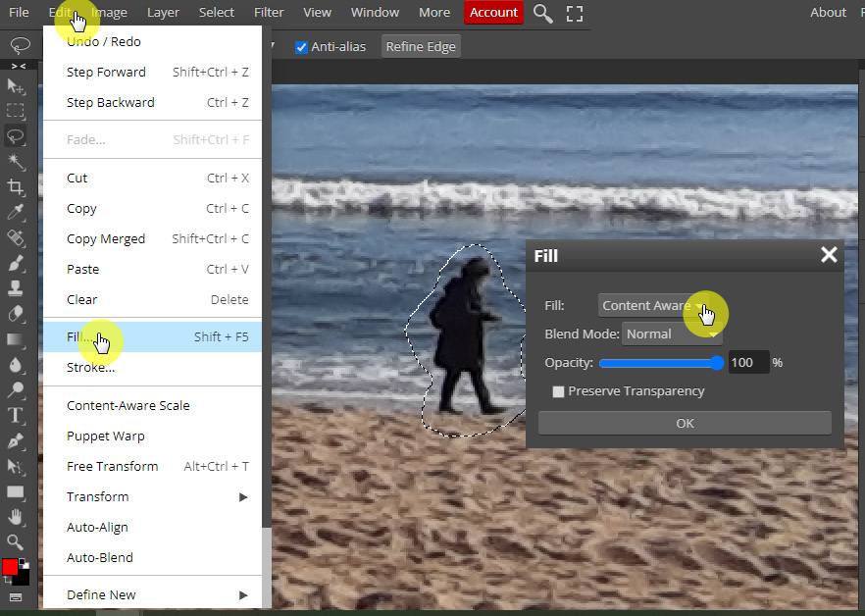Click the Opacity slider handle
Image resolution: width=865 pixels, height=616 pixels.
(x=717, y=363)
